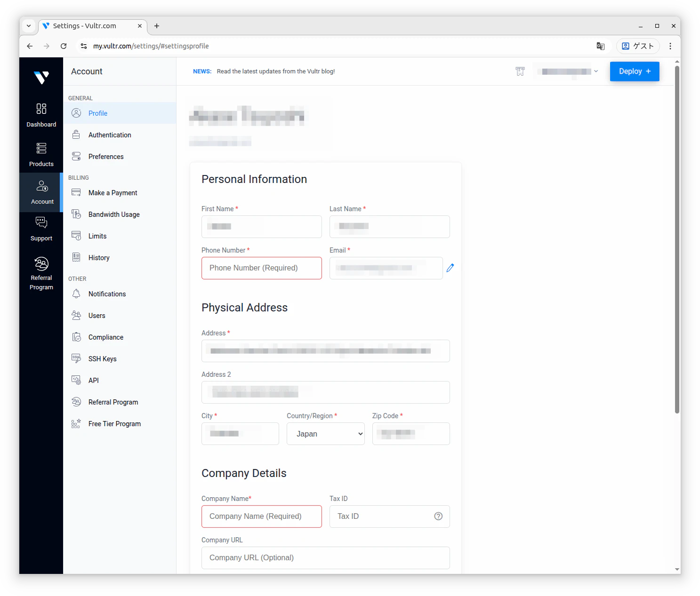Focus the Tax ID input field
Screen dimensions: 700x596
[x=390, y=517]
